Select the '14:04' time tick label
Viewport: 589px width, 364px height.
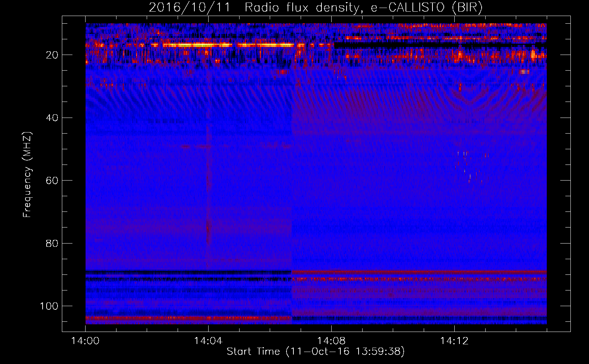[x=208, y=341]
